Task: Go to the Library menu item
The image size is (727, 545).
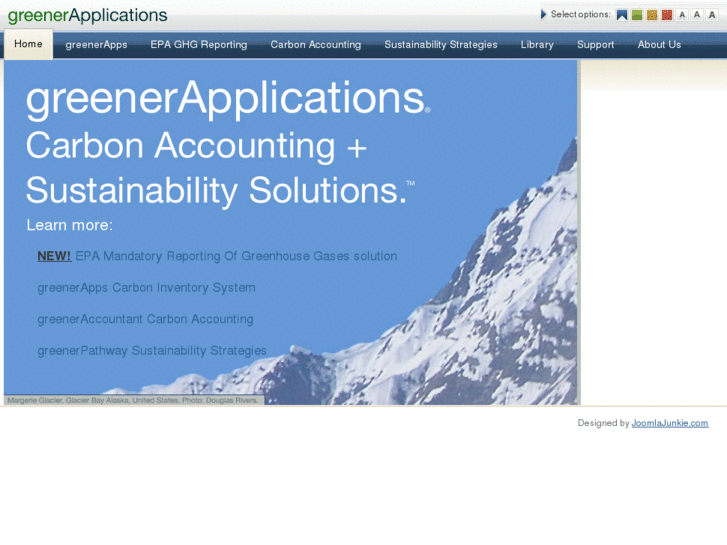Action: click(537, 45)
